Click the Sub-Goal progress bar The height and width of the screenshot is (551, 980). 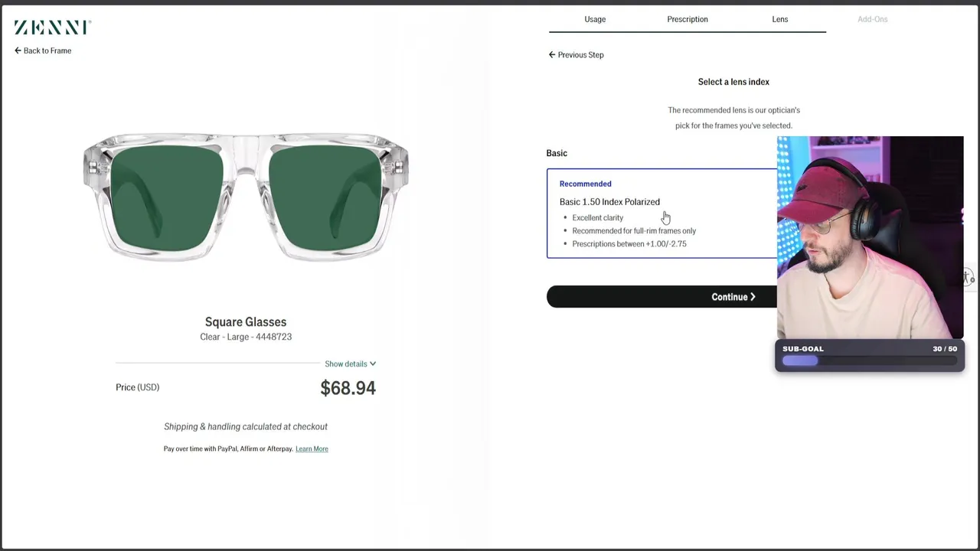[x=869, y=360]
